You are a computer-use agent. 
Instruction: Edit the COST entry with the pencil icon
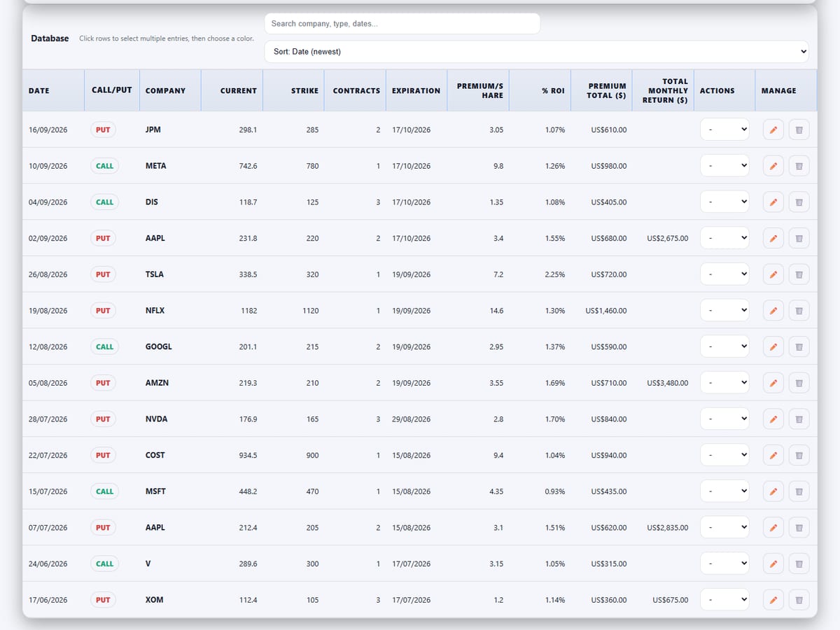coord(773,455)
